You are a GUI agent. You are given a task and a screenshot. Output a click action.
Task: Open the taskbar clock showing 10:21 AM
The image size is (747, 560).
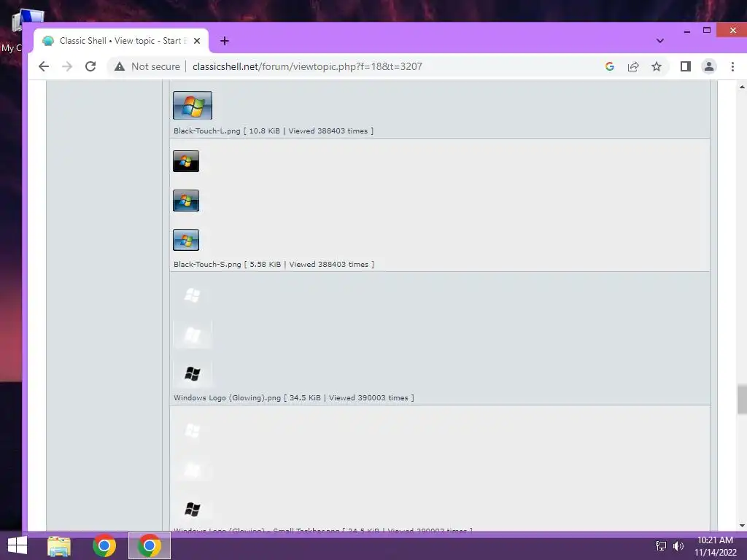pos(715,546)
